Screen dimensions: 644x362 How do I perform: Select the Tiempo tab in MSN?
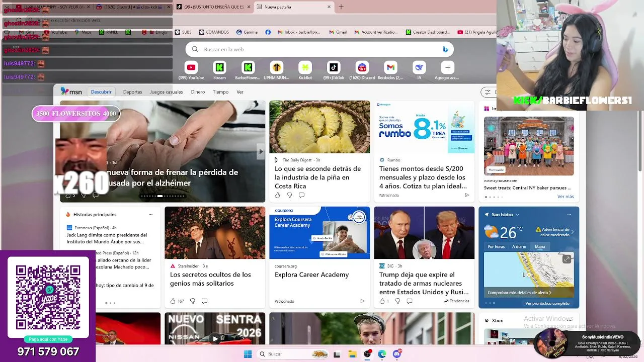(220, 92)
